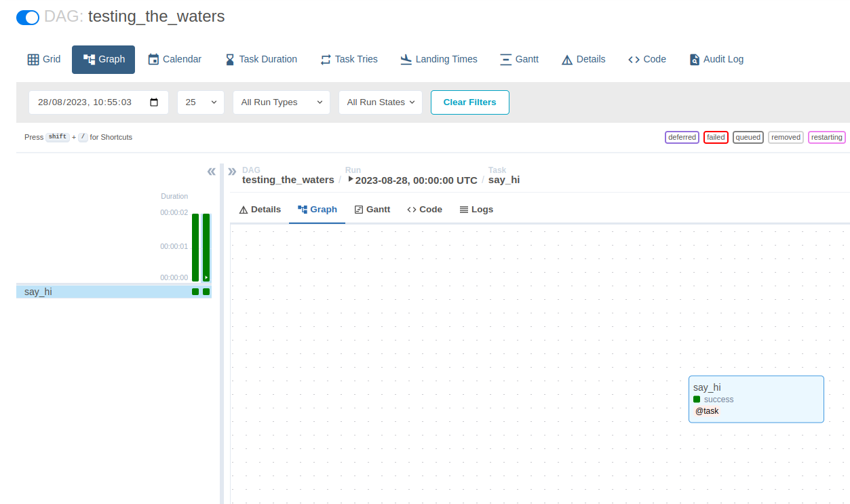The image size is (850, 504).
Task: Open the Grid view
Action: click(44, 59)
